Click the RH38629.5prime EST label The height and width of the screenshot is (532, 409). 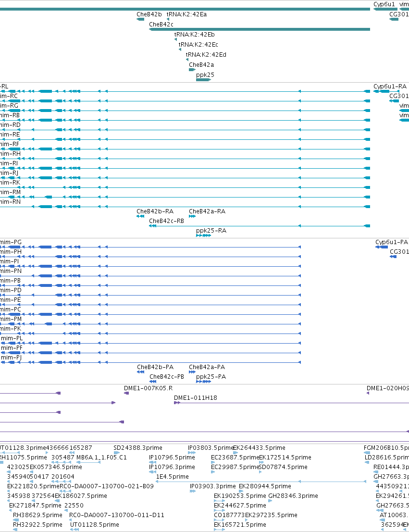[x=37, y=515]
